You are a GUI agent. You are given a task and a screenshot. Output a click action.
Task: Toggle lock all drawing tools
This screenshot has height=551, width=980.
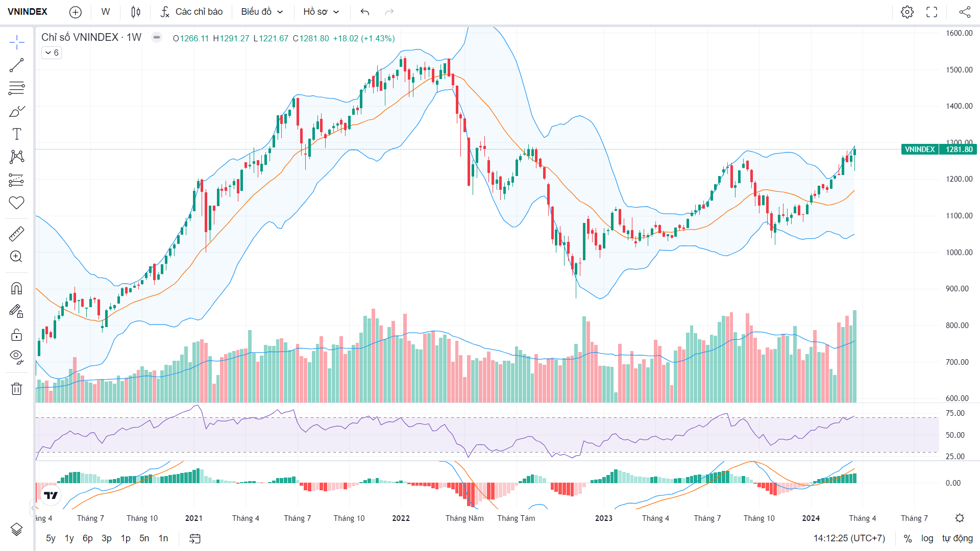(x=17, y=335)
